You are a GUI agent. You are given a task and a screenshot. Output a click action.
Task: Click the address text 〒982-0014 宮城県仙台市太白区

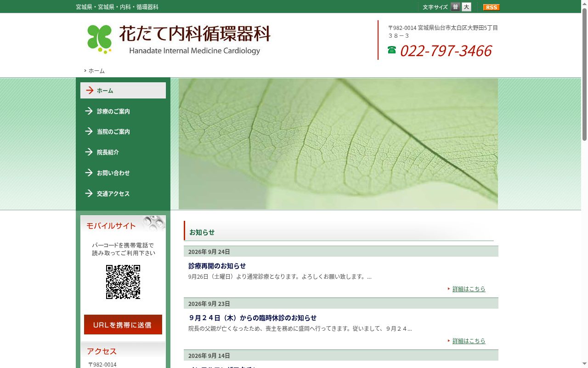click(443, 31)
